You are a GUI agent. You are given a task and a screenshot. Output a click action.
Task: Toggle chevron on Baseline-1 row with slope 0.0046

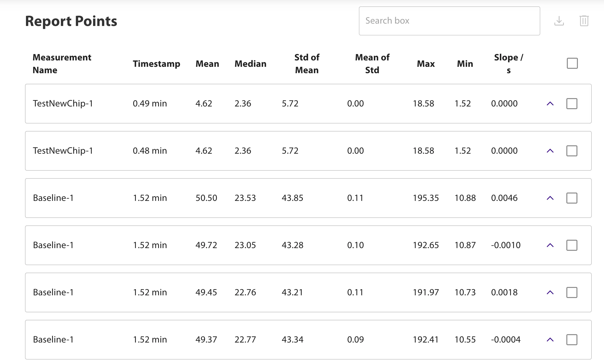click(x=550, y=198)
